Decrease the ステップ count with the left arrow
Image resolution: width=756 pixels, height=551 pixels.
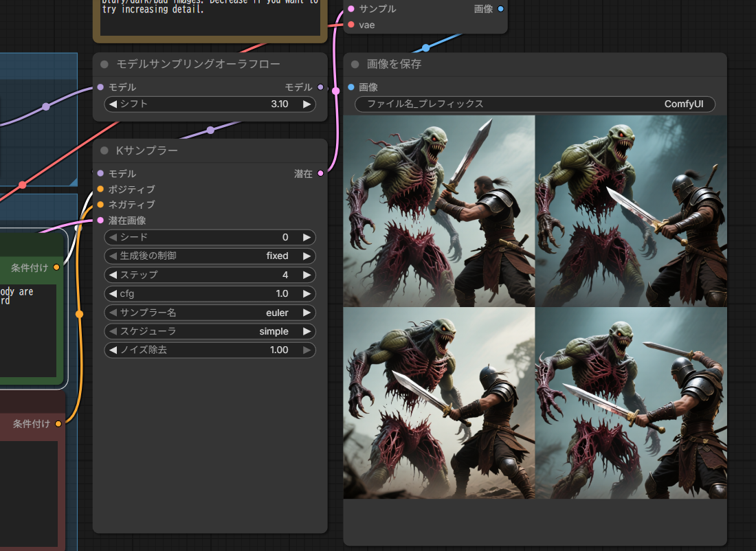(x=113, y=275)
